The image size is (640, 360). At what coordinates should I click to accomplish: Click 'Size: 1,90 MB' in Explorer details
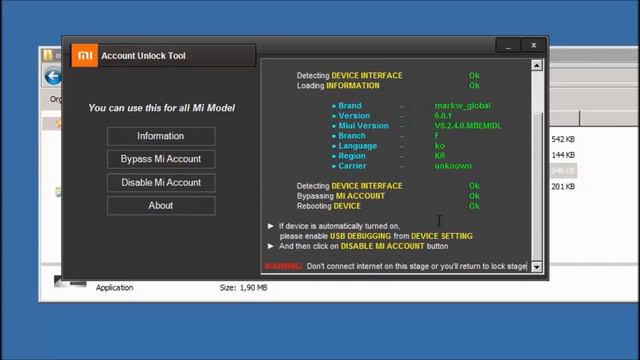[243, 288]
